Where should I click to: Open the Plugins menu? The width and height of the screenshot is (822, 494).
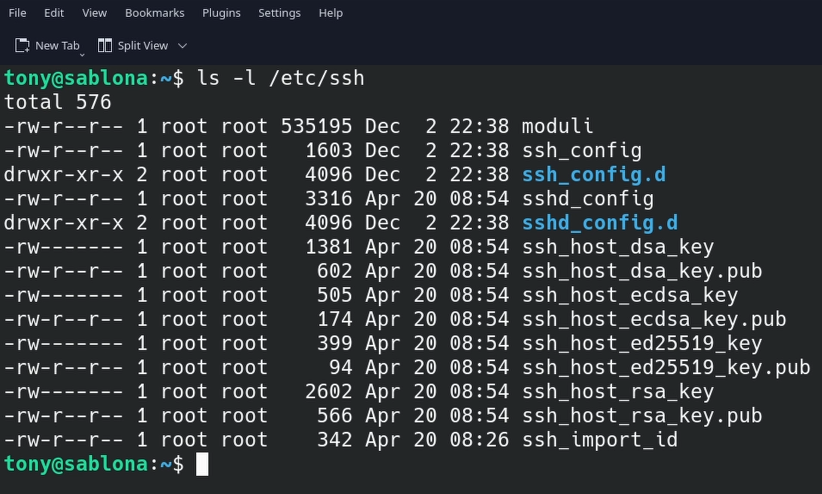221,13
